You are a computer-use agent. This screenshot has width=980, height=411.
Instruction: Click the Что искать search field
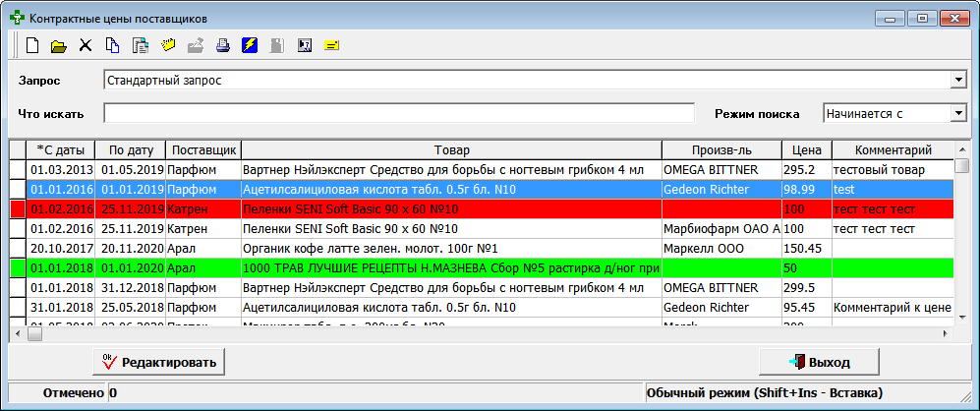click(x=399, y=113)
